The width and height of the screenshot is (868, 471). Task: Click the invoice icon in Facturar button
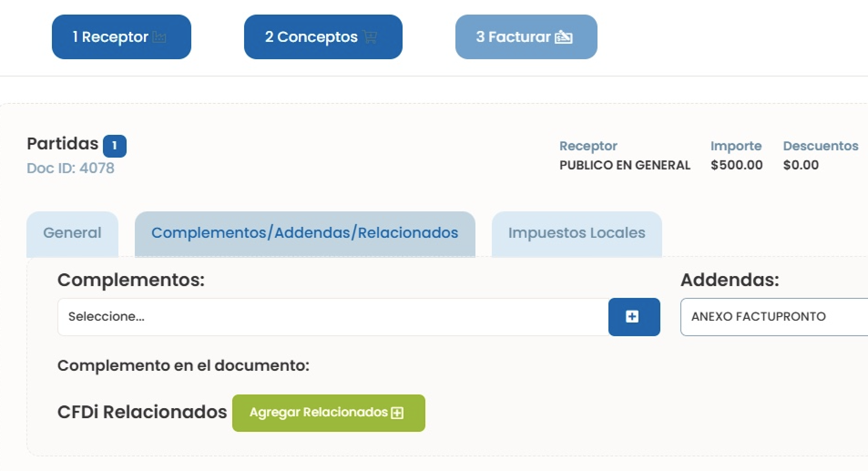coord(563,37)
